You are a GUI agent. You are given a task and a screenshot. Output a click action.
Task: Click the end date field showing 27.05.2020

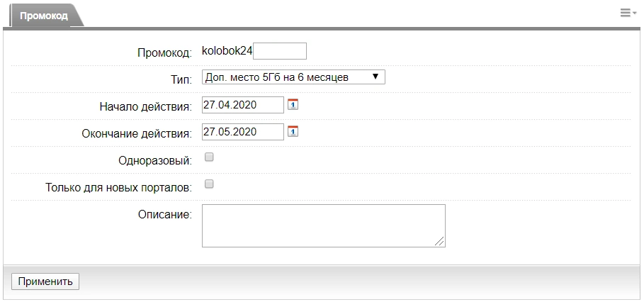coord(242,132)
